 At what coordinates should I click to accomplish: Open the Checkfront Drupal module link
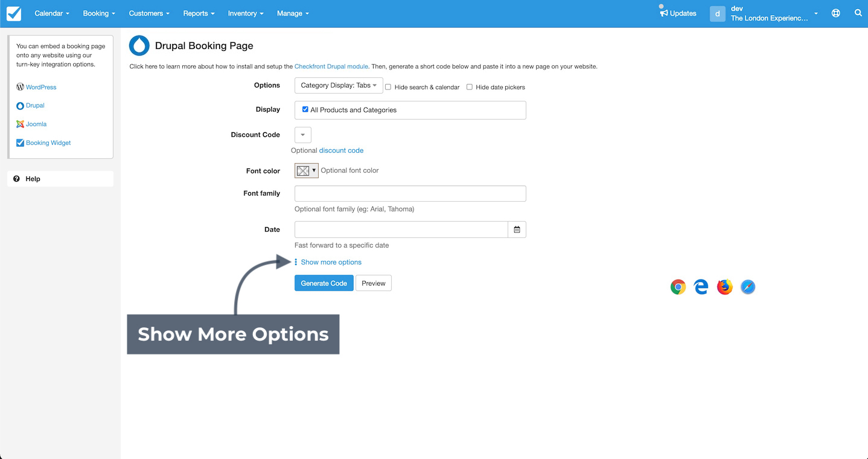331,66
